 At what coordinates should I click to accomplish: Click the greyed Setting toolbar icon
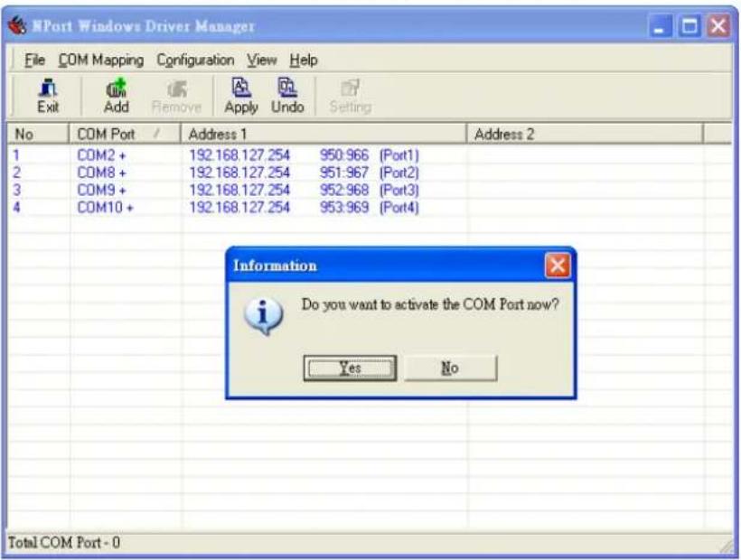pos(351,96)
